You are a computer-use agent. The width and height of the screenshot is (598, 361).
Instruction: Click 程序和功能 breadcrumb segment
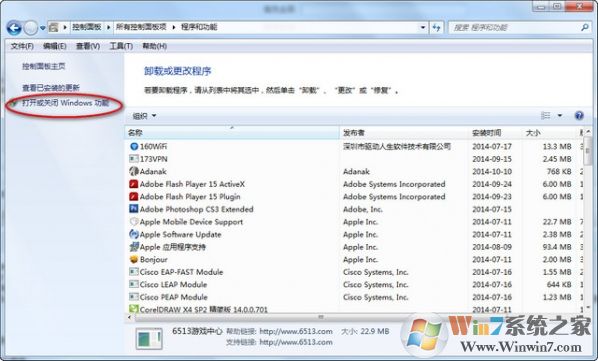point(199,27)
